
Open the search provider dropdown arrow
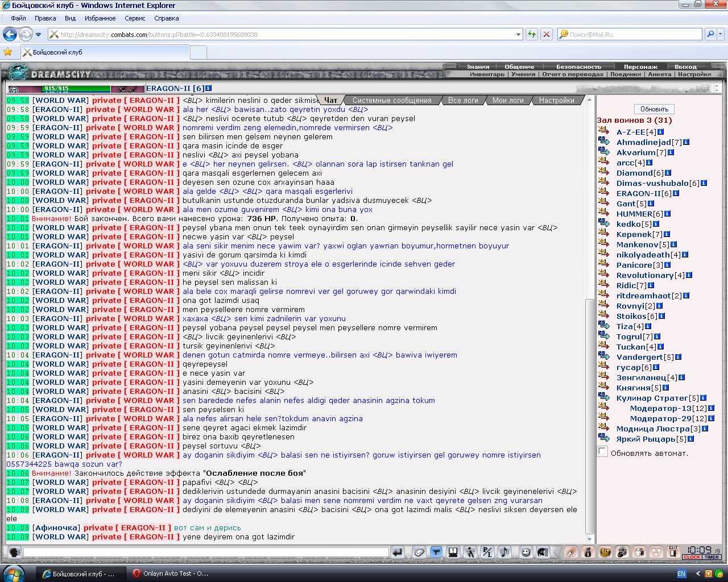coord(721,34)
